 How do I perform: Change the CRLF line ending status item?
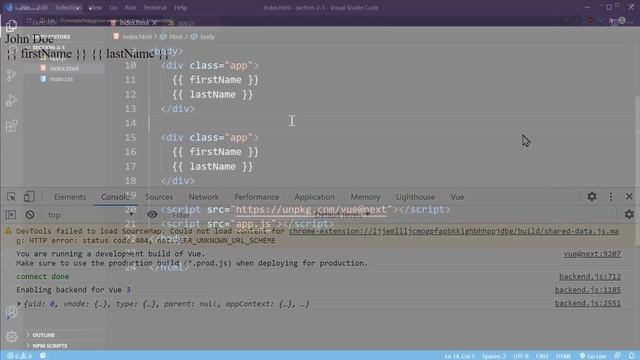click(542, 356)
